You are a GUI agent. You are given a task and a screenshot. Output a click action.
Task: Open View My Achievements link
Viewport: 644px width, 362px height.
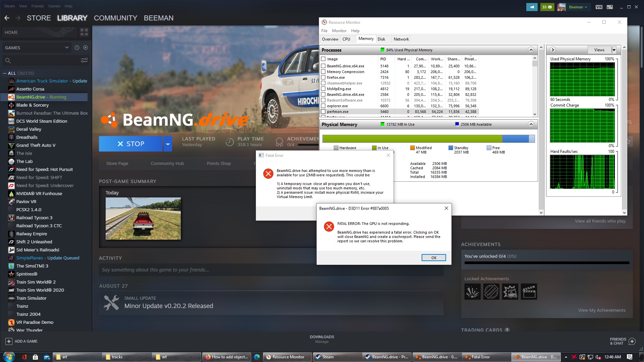(602, 310)
